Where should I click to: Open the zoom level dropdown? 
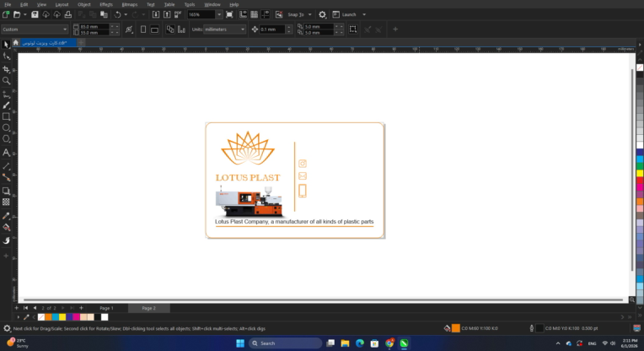pos(219,14)
